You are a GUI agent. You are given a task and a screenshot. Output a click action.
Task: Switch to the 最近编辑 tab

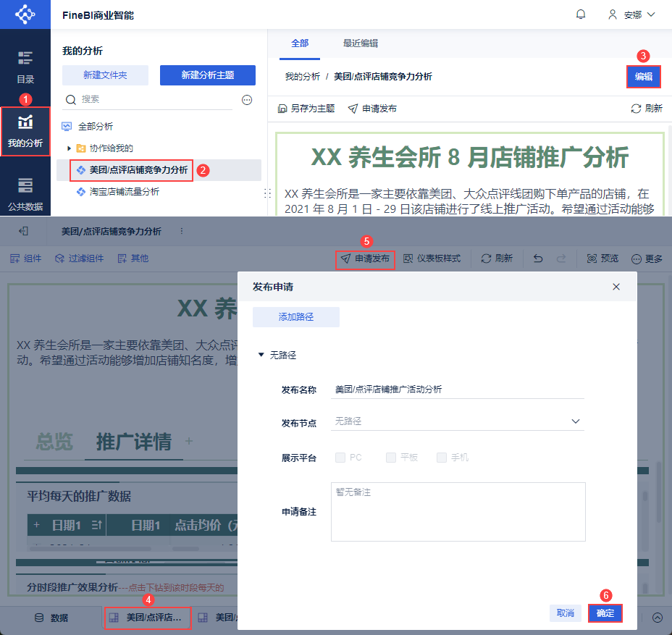tap(361, 43)
